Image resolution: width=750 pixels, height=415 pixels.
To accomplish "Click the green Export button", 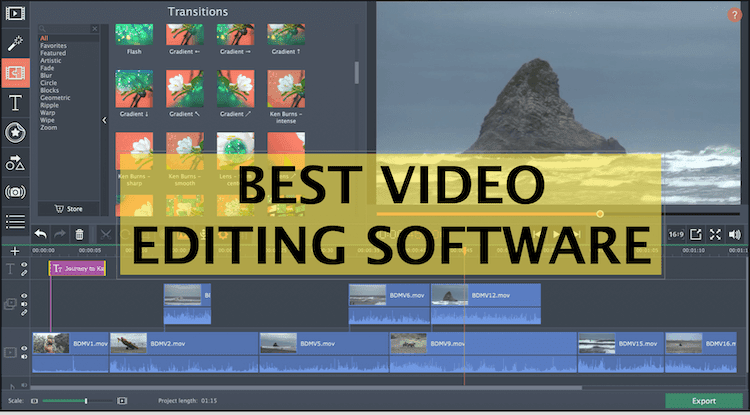I will pyautogui.click(x=704, y=401).
